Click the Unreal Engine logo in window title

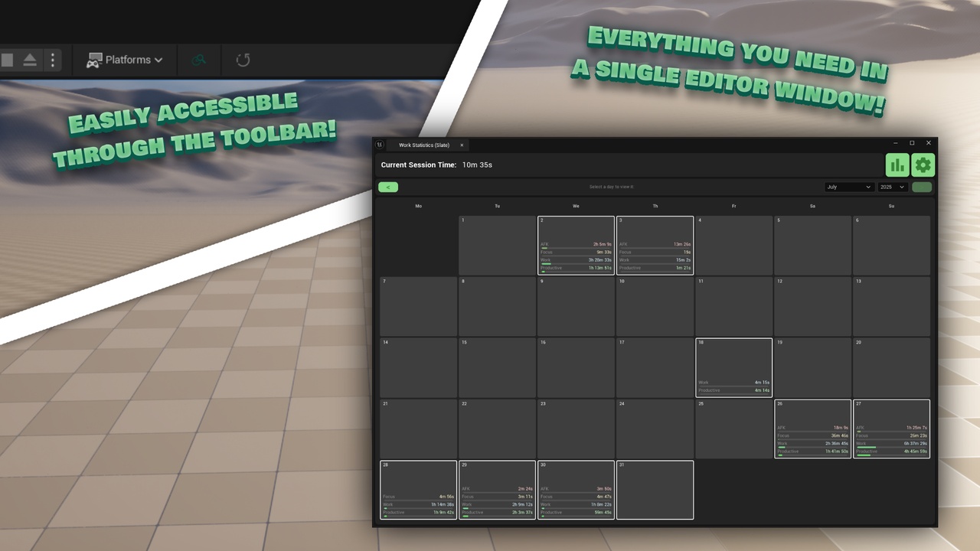(380, 145)
